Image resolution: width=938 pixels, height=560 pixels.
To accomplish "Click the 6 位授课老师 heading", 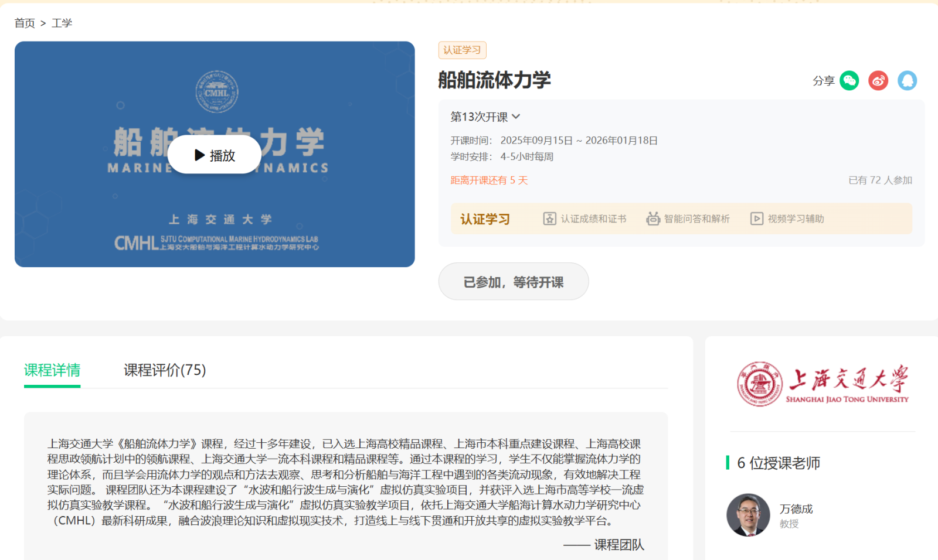I will coord(779,463).
